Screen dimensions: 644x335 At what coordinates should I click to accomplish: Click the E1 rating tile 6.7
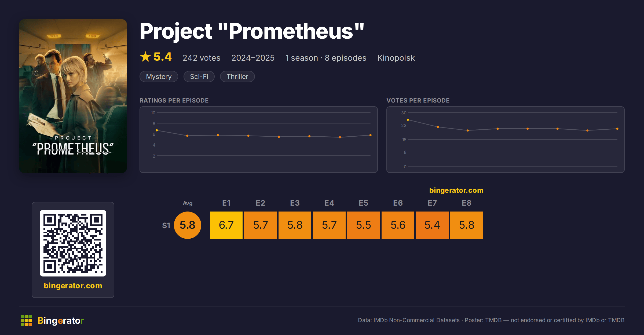click(226, 225)
